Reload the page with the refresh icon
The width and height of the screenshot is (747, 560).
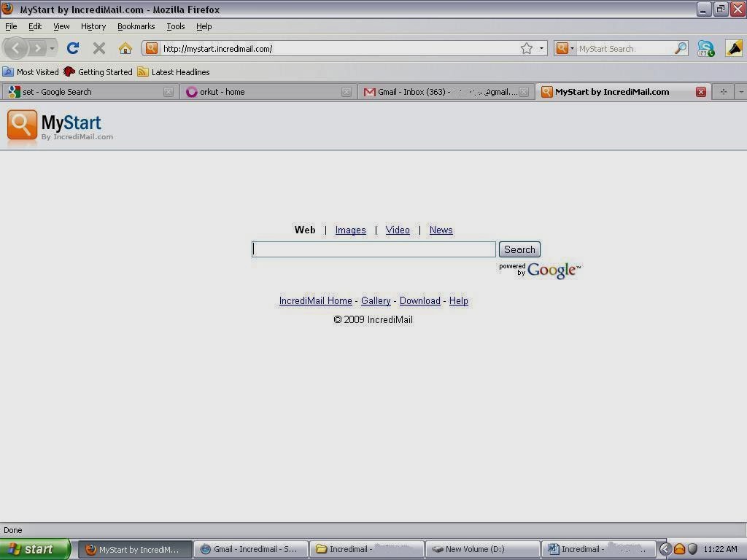pos(73,47)
